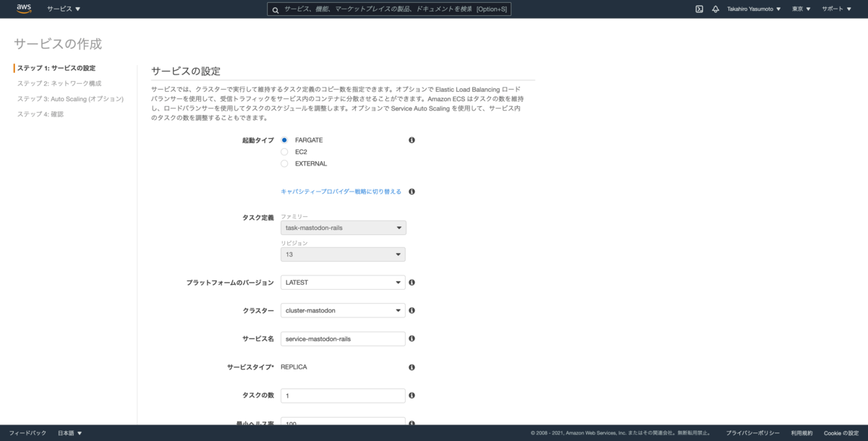Image resolution: width=868 pixels, height=441 pixels.
Task: Open the プライバシーポリシー link
Action: pyautogui.click(x=753, y=433)
